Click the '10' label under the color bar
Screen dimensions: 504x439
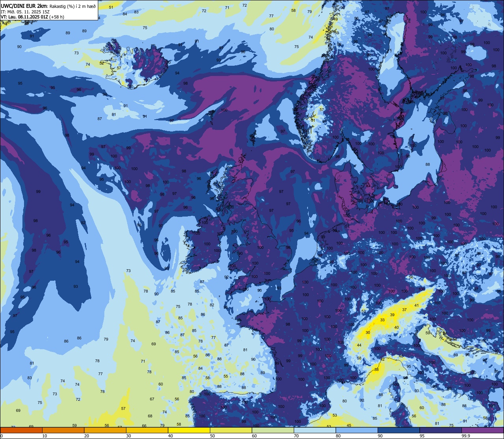point(44,436)
